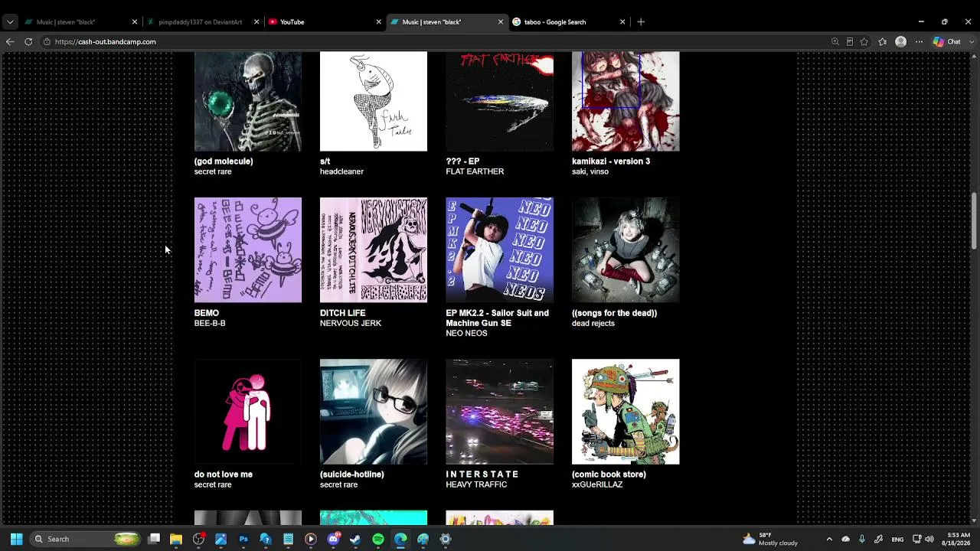Open the volume control in system tray

pos(929,539)
